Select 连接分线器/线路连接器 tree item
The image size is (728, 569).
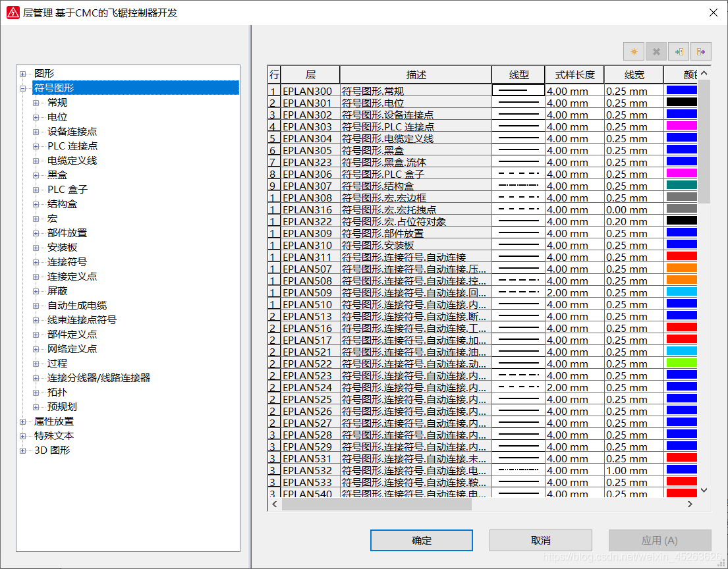[x=99, y=378]
